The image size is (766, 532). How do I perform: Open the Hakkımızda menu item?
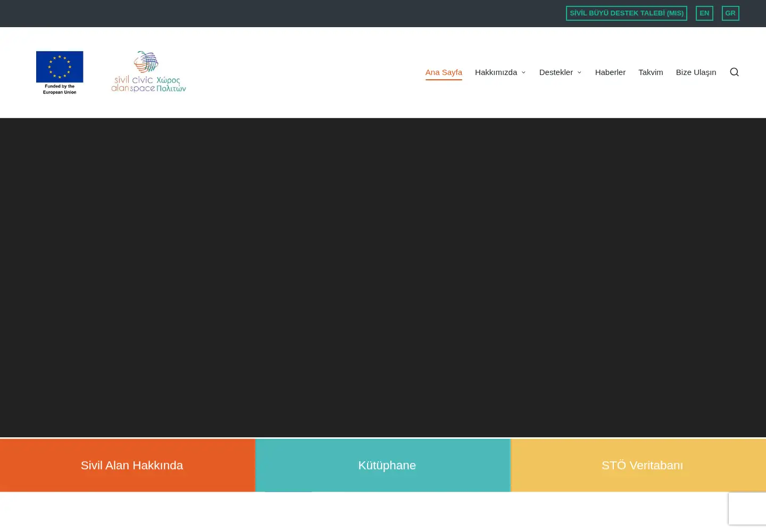pos(496,72)
